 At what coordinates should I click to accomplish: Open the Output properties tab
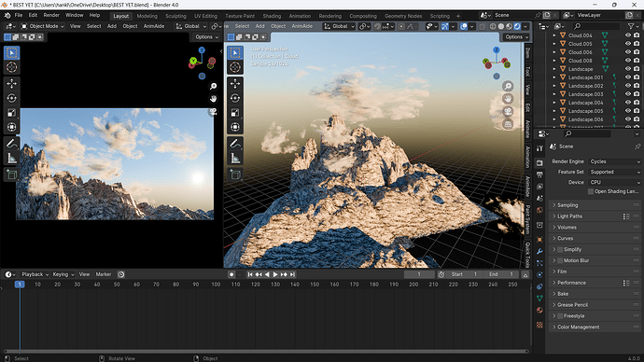point(539,174)
